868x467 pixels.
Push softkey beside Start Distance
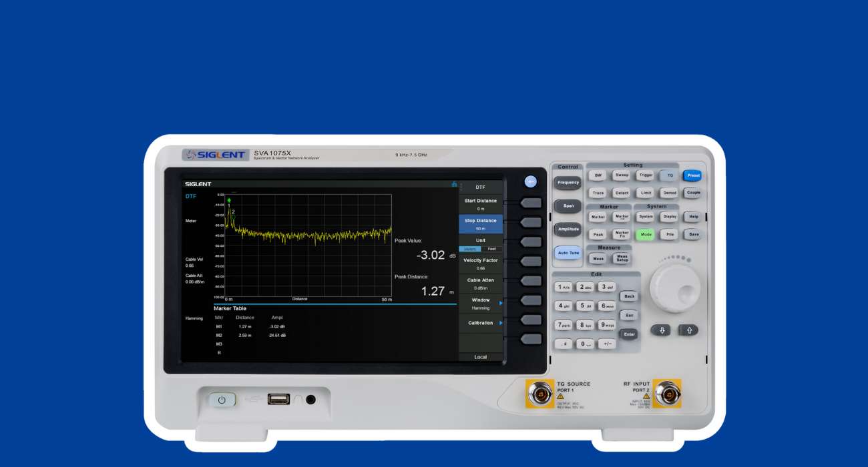pyautogui.click(x=531, y=203)
